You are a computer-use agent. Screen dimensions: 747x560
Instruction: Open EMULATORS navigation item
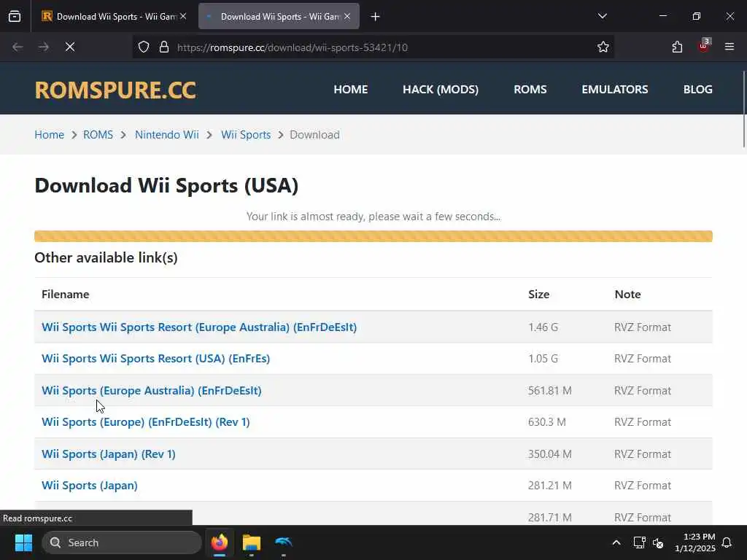615,89
